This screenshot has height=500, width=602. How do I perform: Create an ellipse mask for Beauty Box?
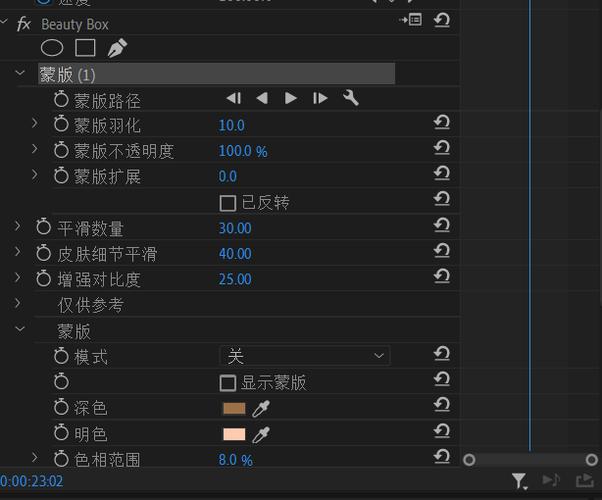click(52, 48)
